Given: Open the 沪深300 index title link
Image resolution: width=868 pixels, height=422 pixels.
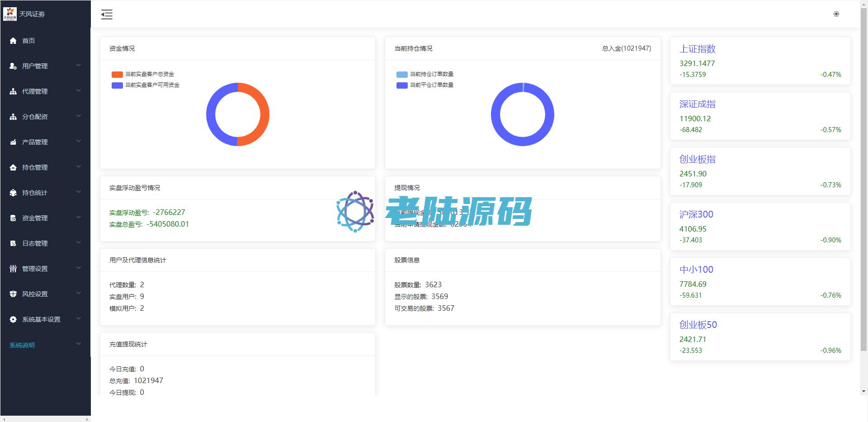Looking at the screenshot, I should click(x=696, y=214).
